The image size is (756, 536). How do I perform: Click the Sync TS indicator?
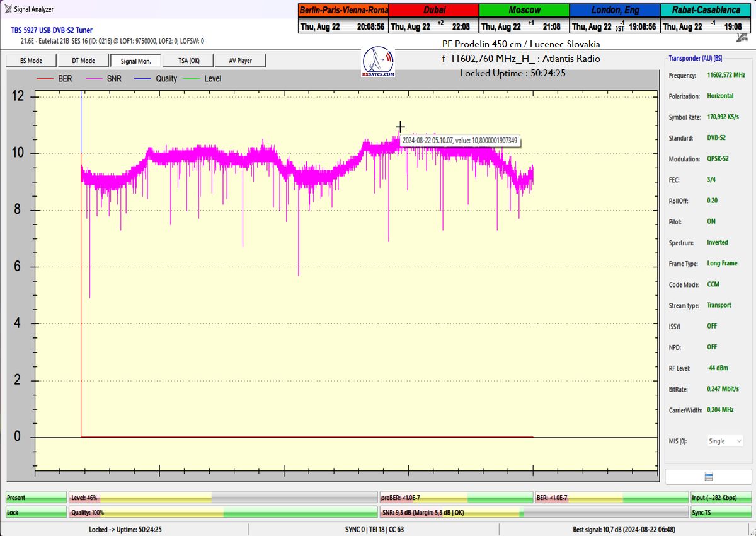tap(720, 513)
